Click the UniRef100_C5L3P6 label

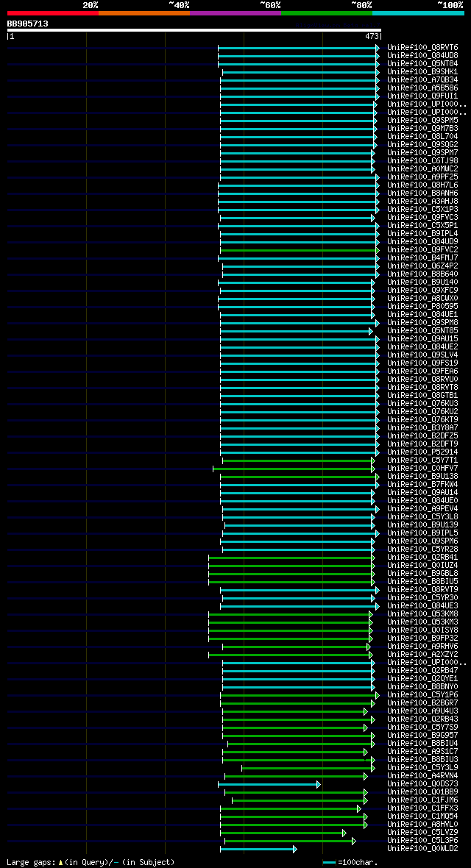click(422, 840)
